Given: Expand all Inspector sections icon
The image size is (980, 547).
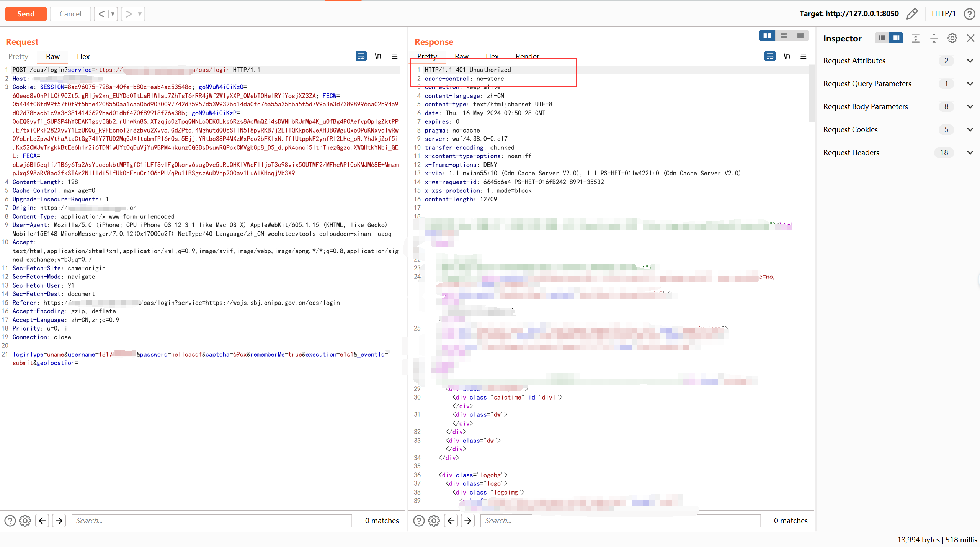Looking at the screenshot, I should click(916, 38).
